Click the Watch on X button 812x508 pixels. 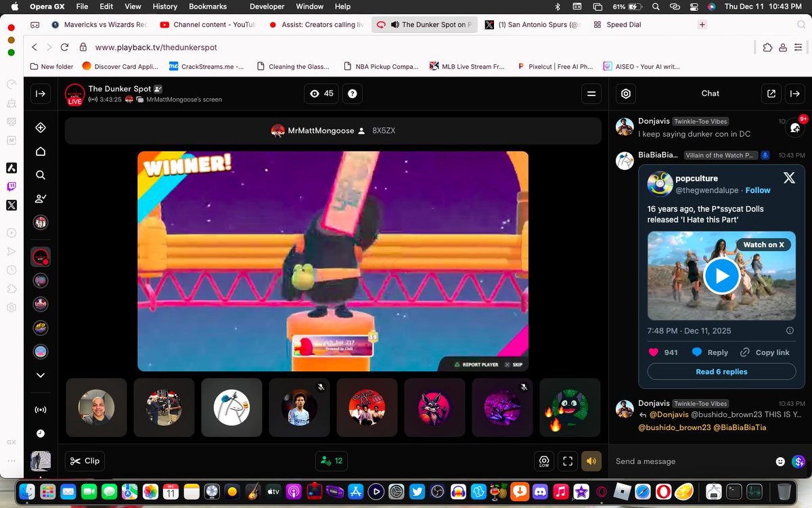coord(763,245)
